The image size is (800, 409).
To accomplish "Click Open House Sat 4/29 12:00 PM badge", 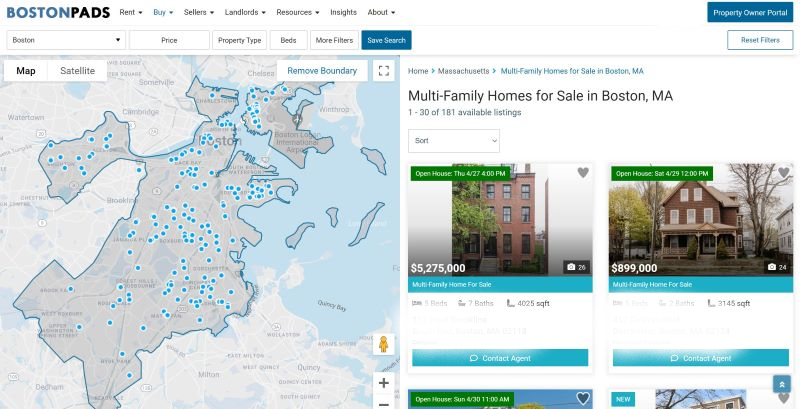I will point(662,173).
